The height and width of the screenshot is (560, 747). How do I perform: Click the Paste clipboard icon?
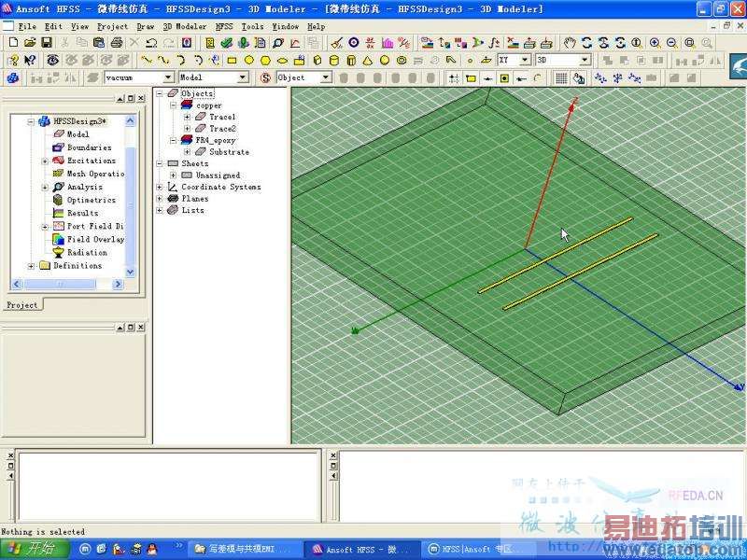99,43
